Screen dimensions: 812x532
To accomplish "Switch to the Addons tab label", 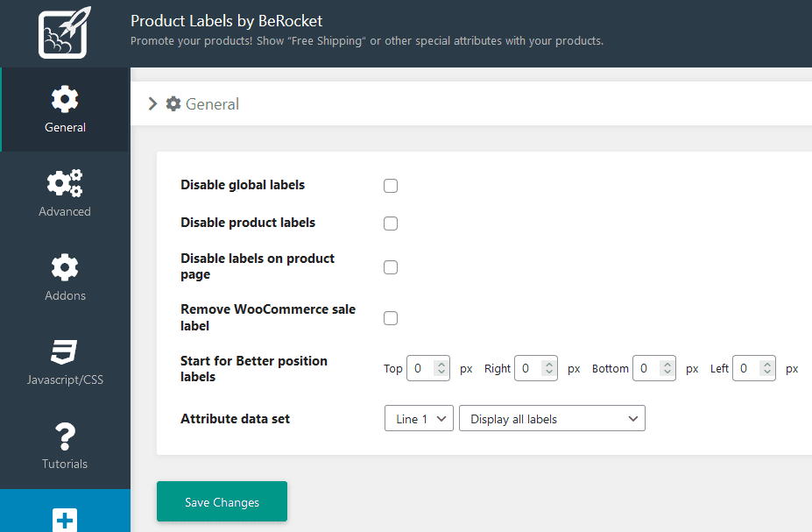I will coord(65,295).
